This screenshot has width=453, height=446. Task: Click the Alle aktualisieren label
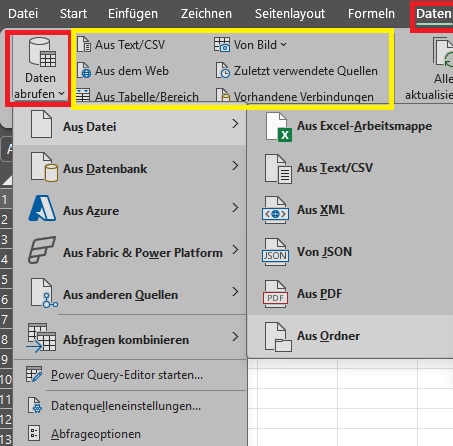point(430,87)
